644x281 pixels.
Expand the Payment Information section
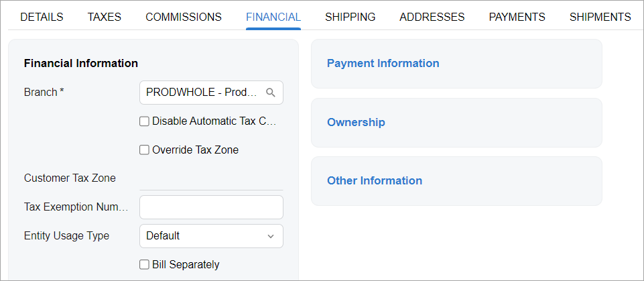click(x=383, y=63)
